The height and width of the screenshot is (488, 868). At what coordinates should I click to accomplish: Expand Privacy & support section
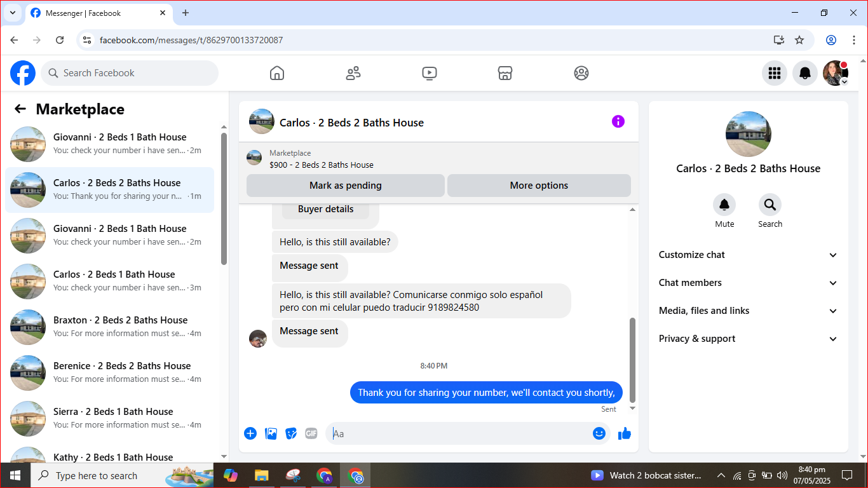(749, 339)
